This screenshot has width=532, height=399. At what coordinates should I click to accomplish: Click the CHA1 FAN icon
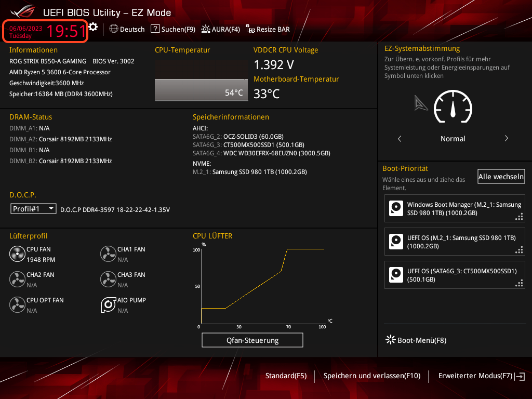tap(108, 254)
